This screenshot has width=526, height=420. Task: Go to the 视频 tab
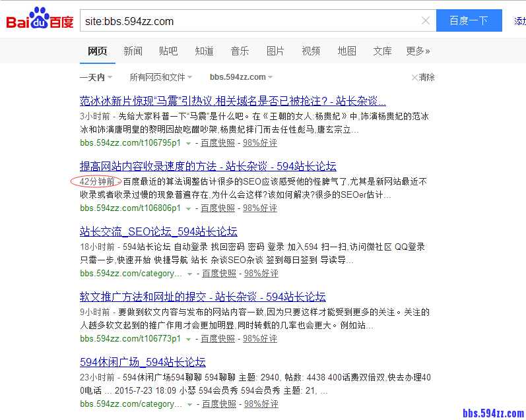click(x=311, y=51)
